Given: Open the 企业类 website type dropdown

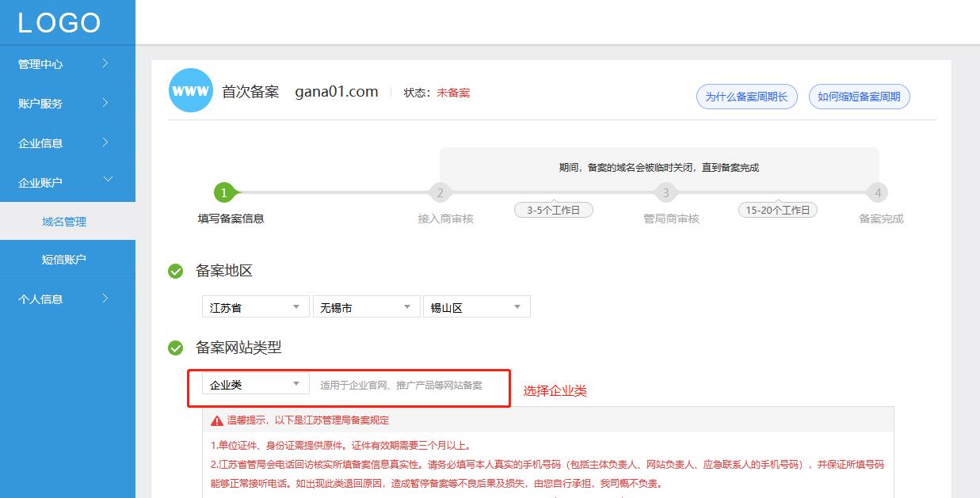Looking at the screenshot, I should tap(254, 382).
